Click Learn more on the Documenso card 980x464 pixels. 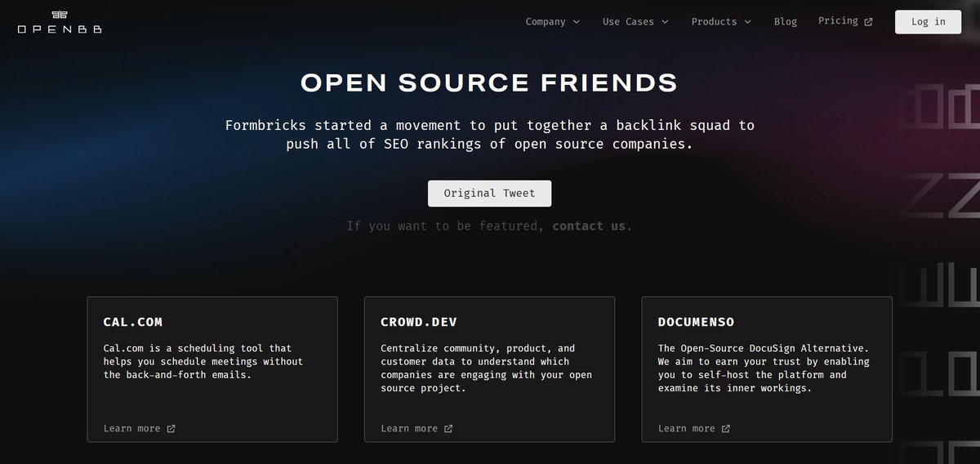click(694, 428)
